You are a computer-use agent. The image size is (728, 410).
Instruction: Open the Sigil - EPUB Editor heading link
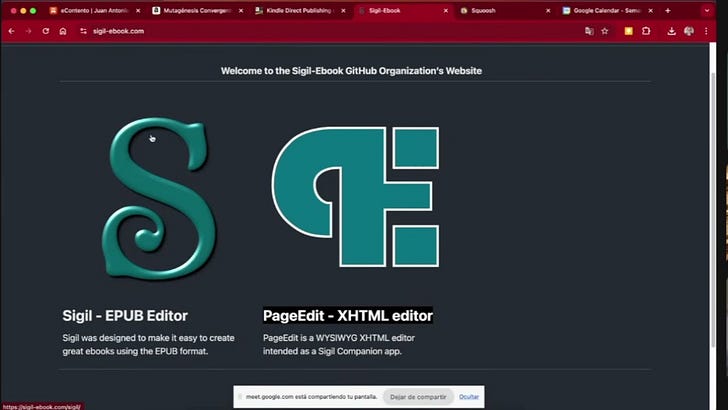click(x=125, y=316)
